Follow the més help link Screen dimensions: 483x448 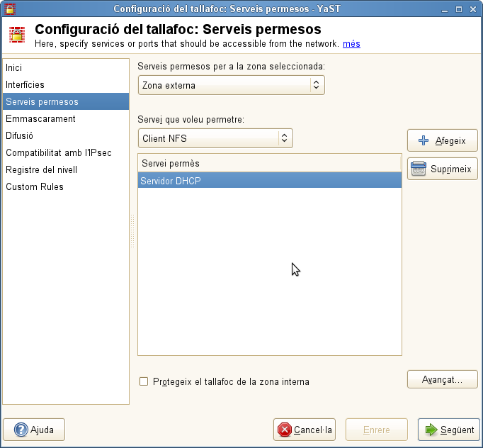tap(351, 44)
